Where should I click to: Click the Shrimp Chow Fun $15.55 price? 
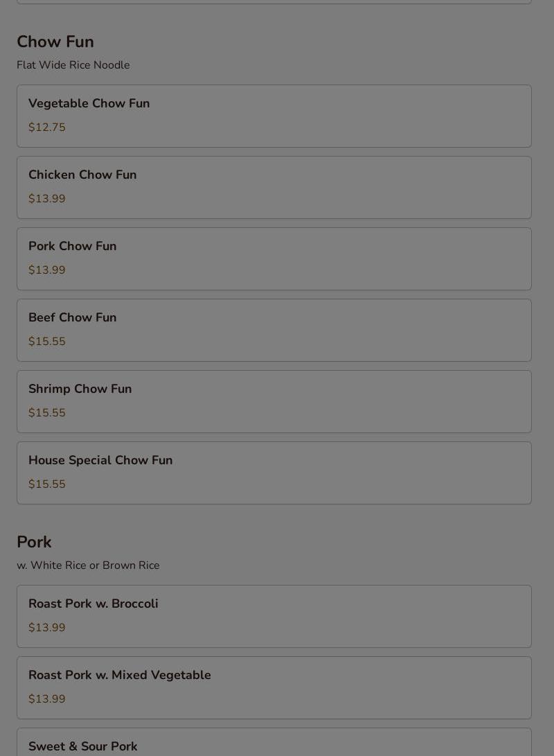click(46, 413)
